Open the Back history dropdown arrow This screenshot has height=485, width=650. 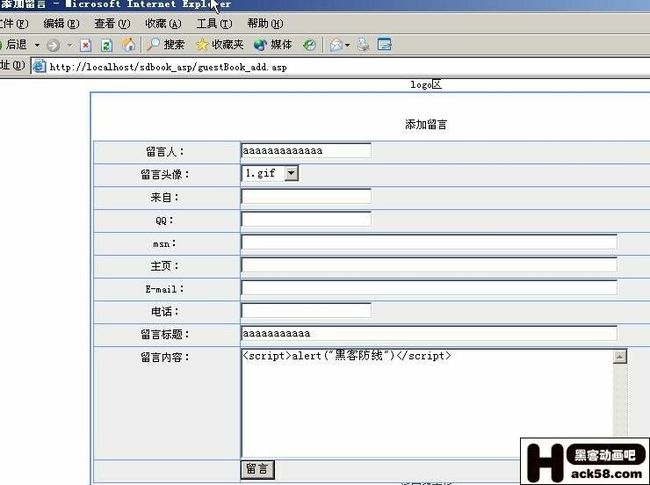pyautogui.click(x=37, y=45)
